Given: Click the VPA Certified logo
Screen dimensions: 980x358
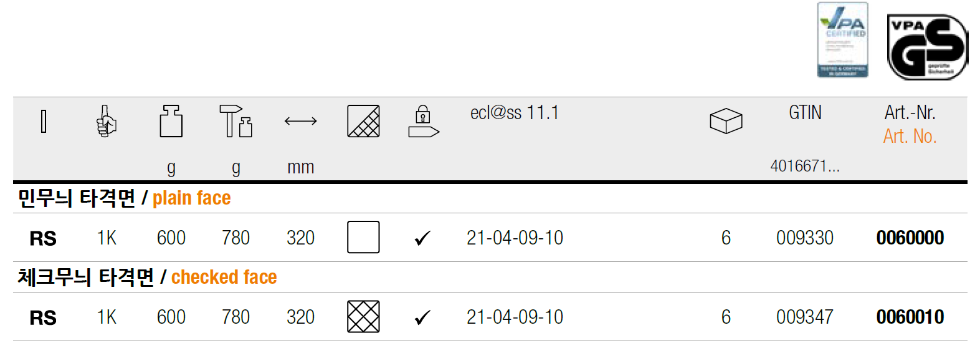Looking at the screenshot, I should pyautogui.click(x=842, y=40).
